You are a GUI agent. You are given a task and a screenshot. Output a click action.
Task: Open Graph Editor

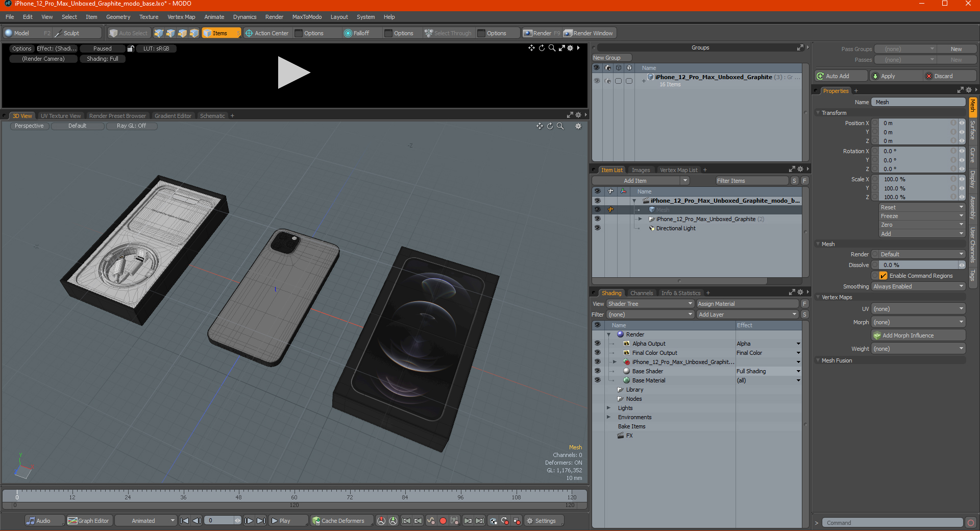pos(89,521)
